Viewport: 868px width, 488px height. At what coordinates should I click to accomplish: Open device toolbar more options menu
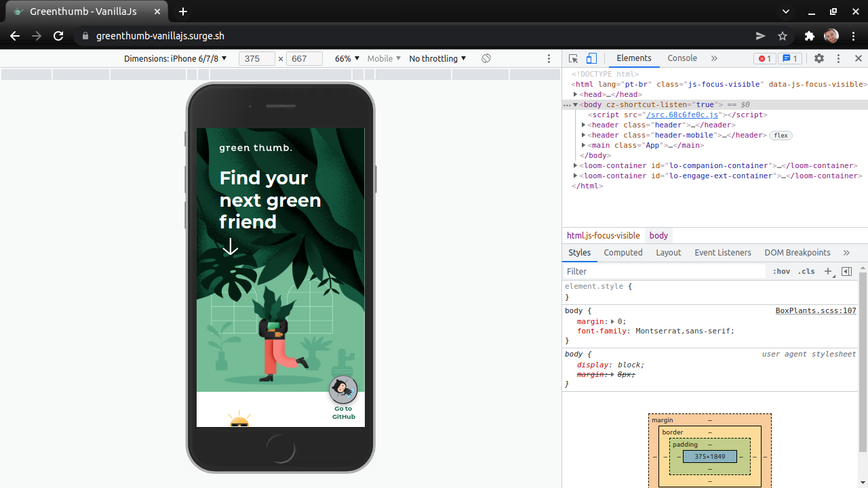[549, 58]
